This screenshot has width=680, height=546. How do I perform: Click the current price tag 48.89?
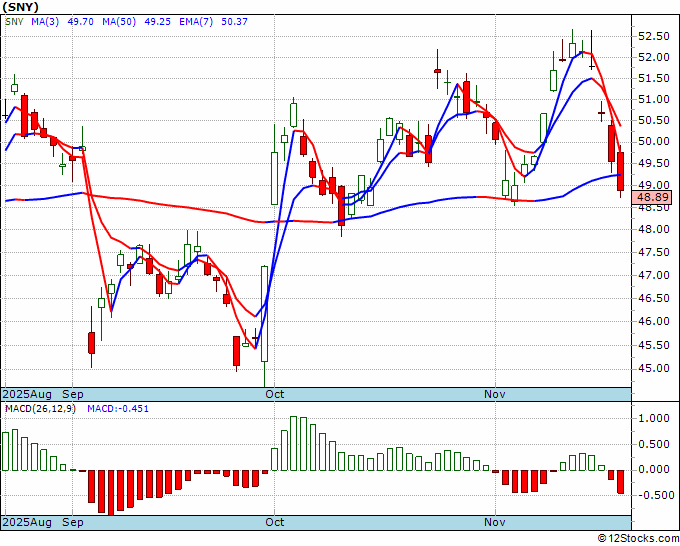pos(654,197)
